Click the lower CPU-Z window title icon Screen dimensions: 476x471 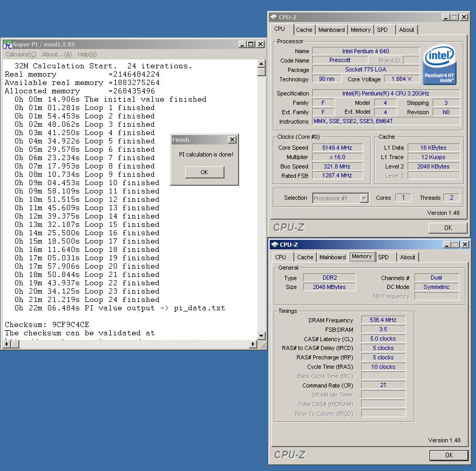[275, 245]
